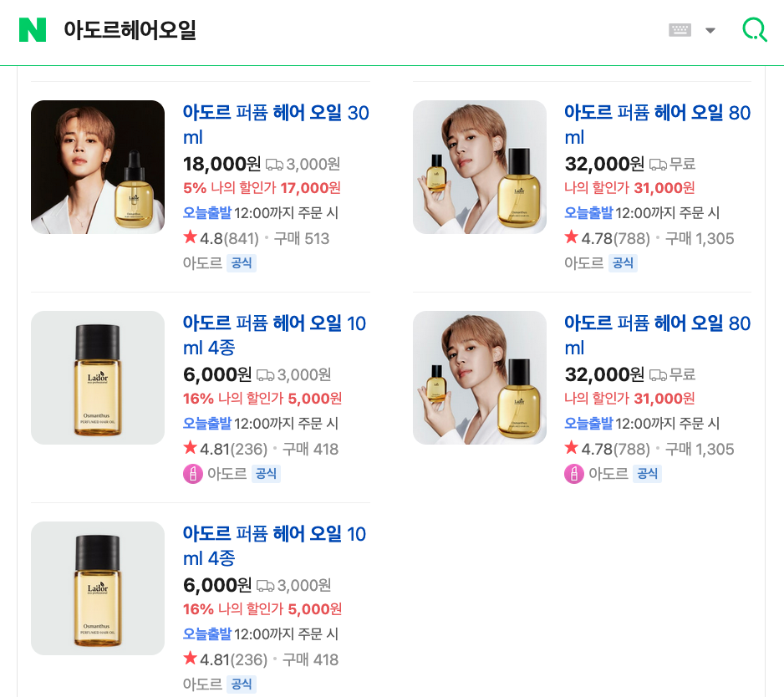
Task: Click the first Lador bottle-only thumbnail
Action: click(x=98, y=378)
